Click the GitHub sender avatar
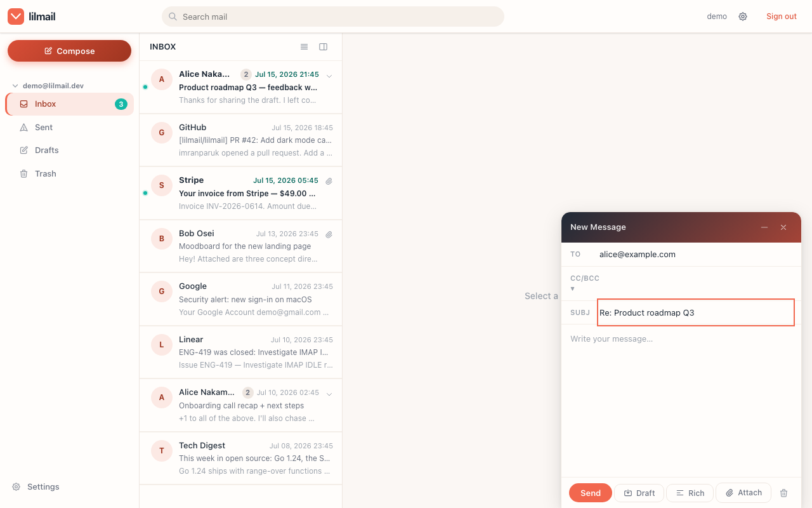 tap(162, 133)
